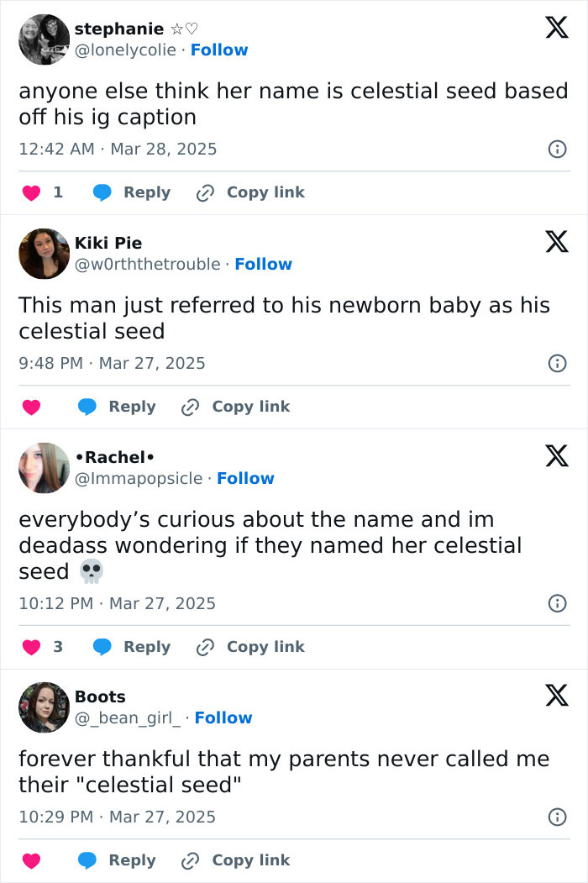The image size is (588, 883).
Task: Click the Follow link for @Immapopsicle
Action: 245,478
